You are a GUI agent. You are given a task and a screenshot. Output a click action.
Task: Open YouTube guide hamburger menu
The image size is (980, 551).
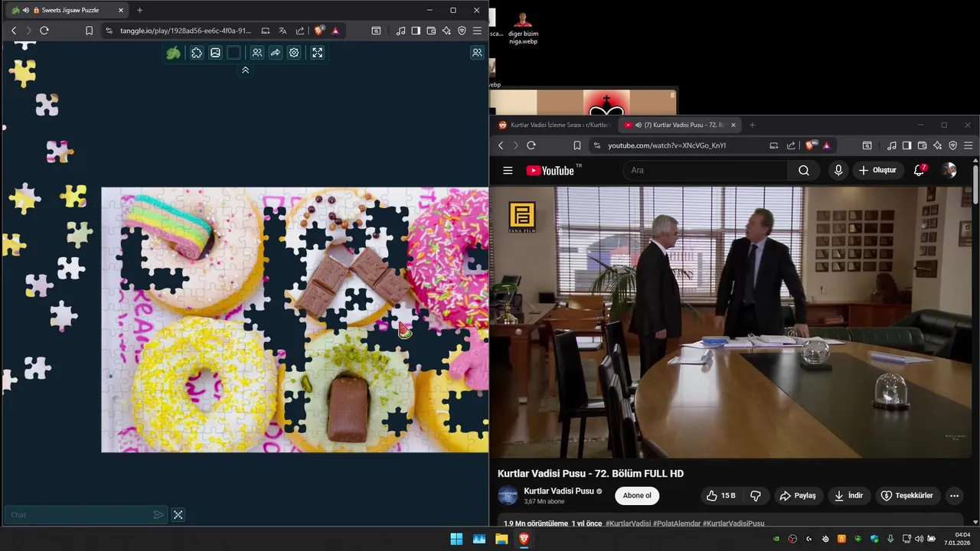coord(508,171)
